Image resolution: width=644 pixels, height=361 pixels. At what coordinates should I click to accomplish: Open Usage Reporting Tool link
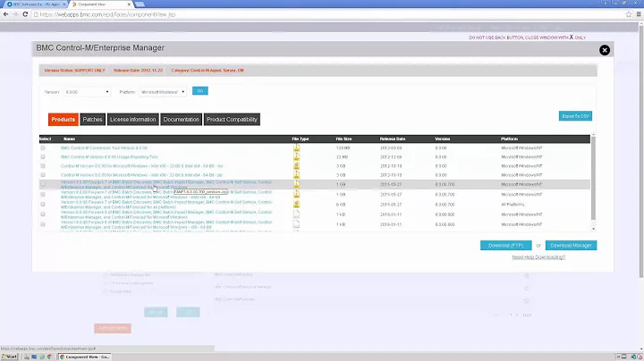point(109,156)
